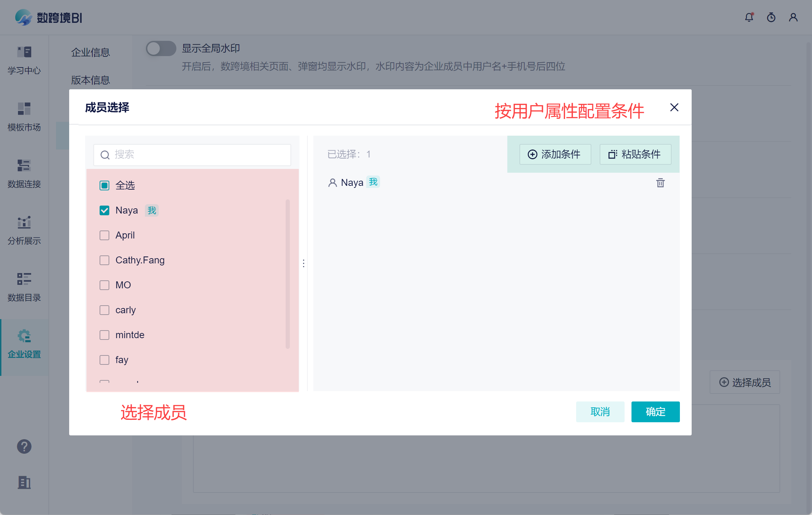812x515 pixels.
Task: Click the member list scrollbar
Action: 287,273
